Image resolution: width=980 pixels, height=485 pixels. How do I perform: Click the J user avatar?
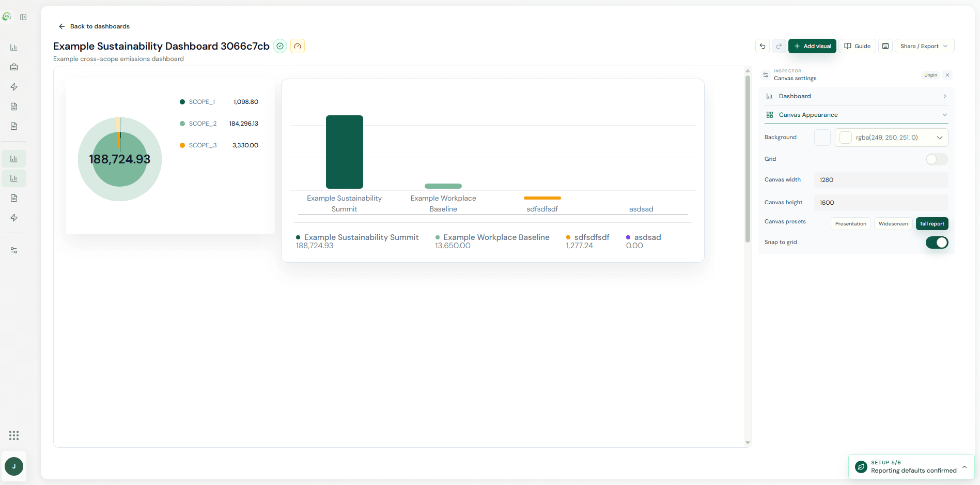(x=14, y=466)
